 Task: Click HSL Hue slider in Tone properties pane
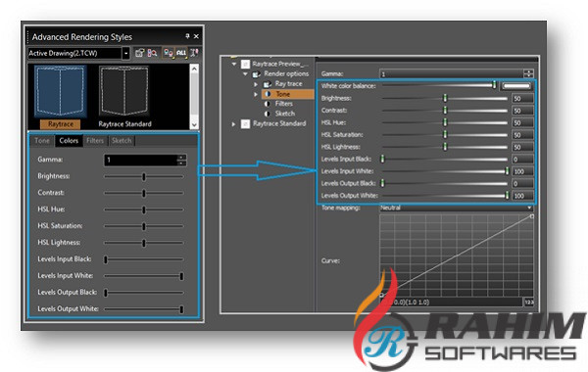pyautogui.click(x=445, y=122)
